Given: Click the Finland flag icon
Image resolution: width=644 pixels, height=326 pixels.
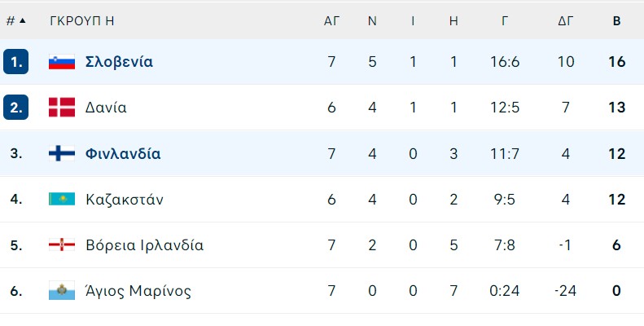Looking at the screenshot, I should click(62, 153).
